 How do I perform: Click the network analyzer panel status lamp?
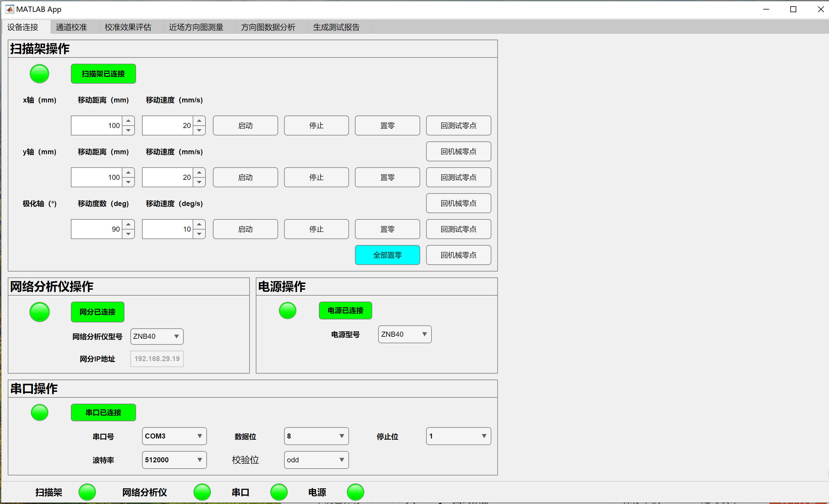[x=39, y=312]
